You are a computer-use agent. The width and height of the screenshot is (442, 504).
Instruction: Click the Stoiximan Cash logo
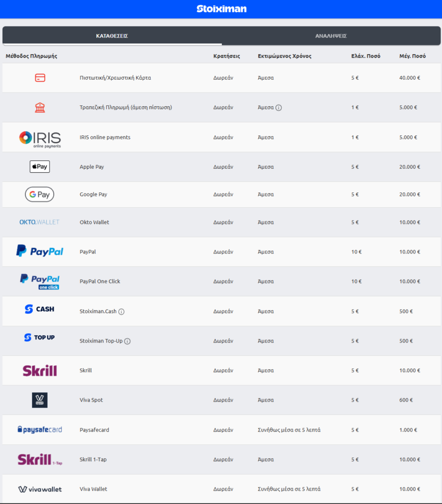pos(40,310)
